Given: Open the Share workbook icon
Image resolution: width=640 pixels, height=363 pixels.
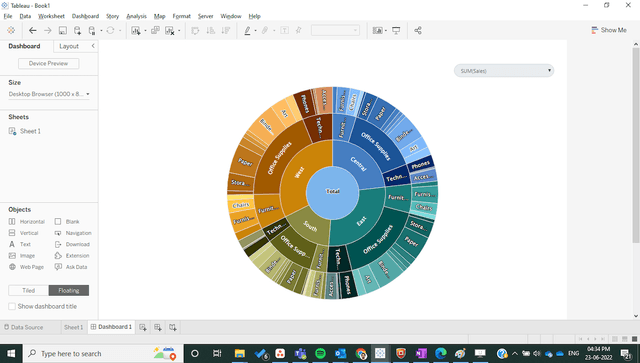Looking at the screenshot, I should click(x=418, y=31).
